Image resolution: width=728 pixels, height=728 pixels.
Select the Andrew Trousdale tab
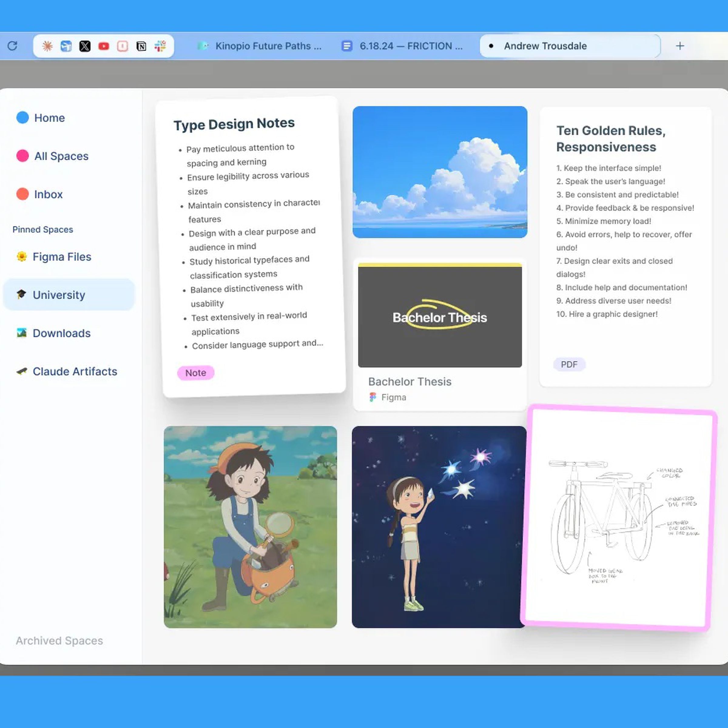(570, 46)
